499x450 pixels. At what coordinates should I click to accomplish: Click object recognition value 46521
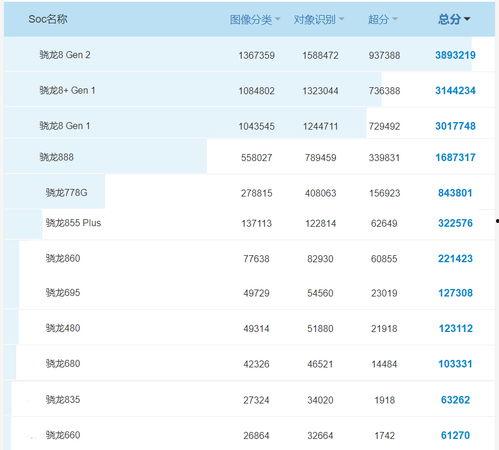click(320, 364)
